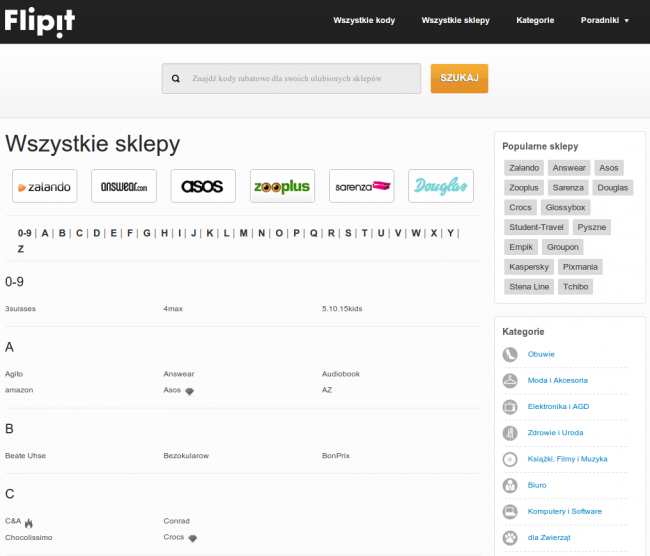Select the Answear popular shop tag
The height and width of the screenshot is (556, 650).
click(569, 168)
